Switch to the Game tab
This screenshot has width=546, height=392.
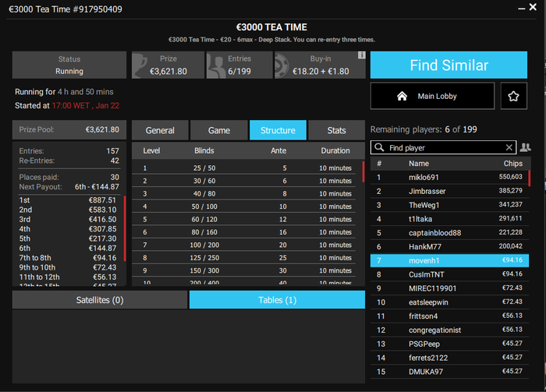(219, 130)
